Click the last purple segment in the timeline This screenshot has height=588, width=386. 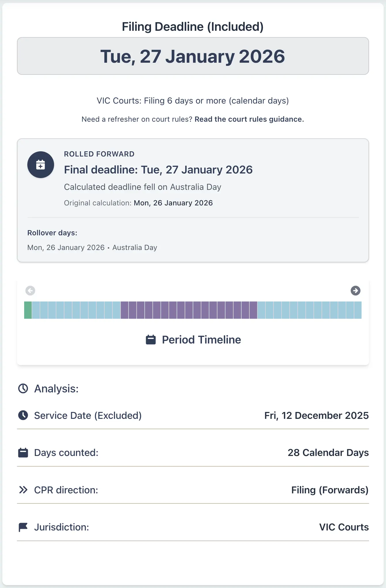253,310
